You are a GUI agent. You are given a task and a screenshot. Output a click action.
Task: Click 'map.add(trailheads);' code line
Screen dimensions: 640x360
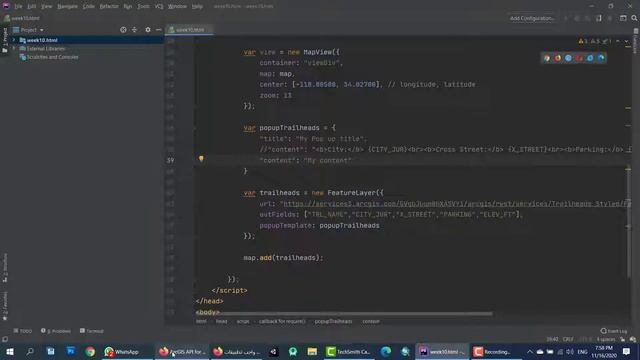point(283,258)
